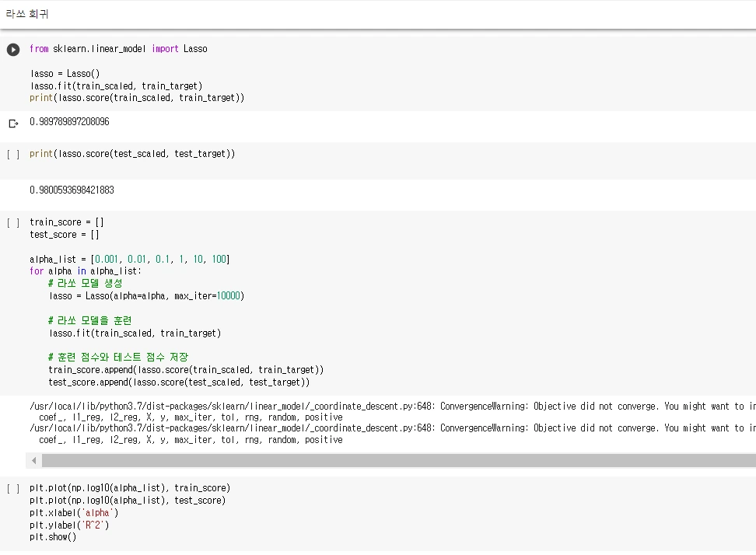Click the output toggle icon beside 0.989789897208096
The image size is (756, 555).
coord(13,123)
